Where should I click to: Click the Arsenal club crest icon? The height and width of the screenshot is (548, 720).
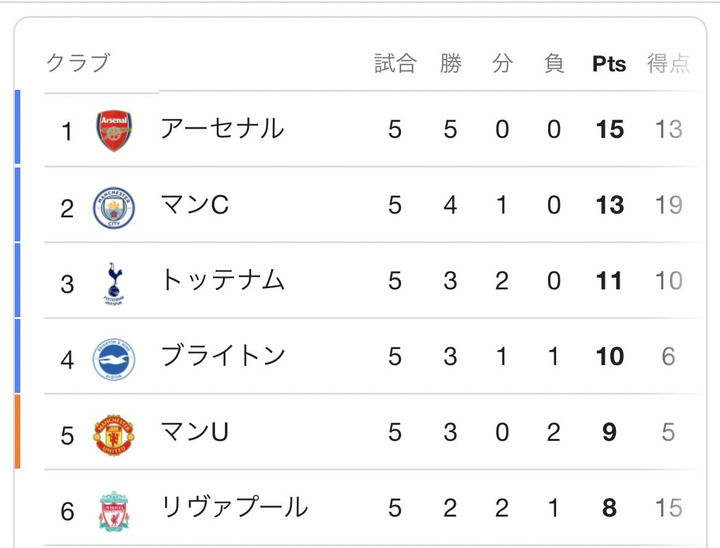click(x=113, y=131)
